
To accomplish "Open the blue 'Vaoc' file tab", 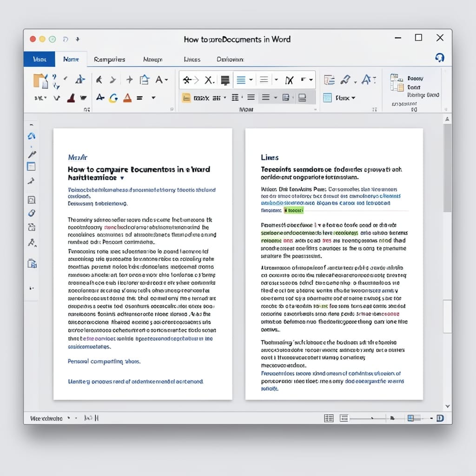I will pos(40,59).
